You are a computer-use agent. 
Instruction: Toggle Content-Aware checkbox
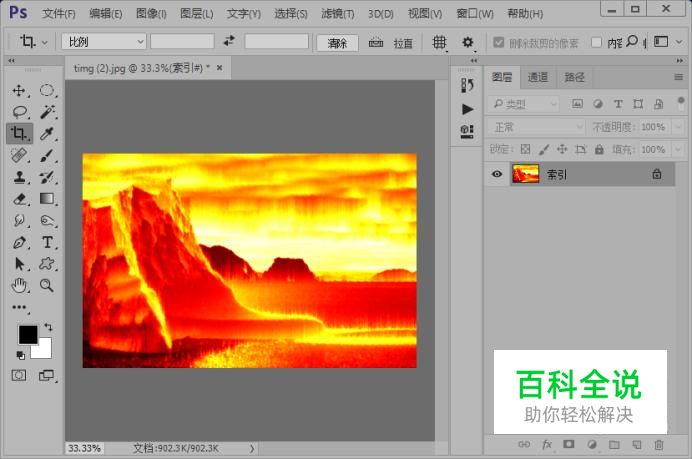pos(596,42)
